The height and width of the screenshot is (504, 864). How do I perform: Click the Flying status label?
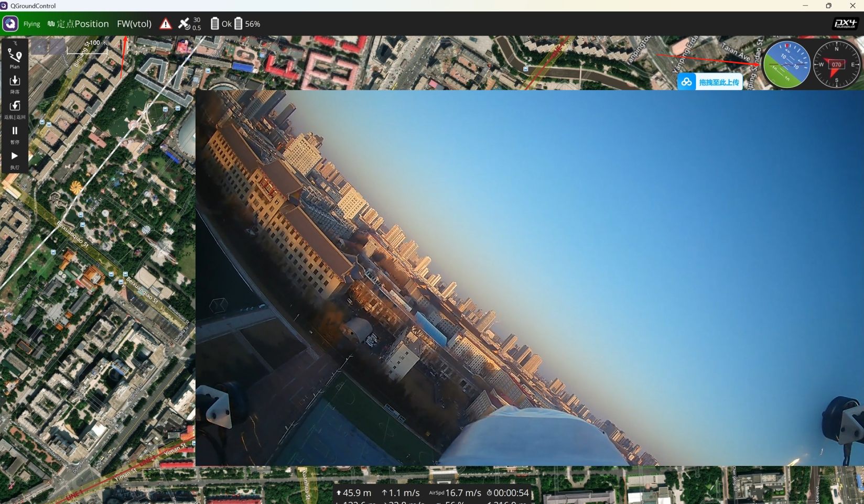pos(31,24)
